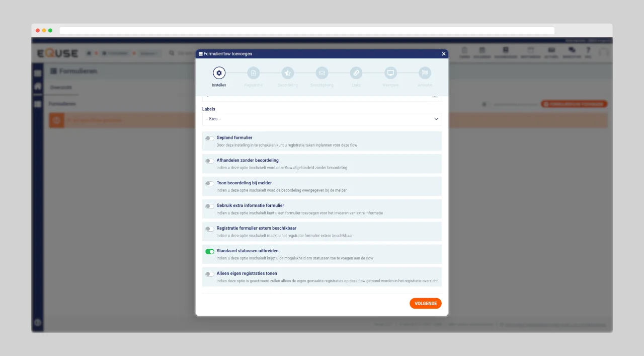This screenshot has height=356, width=644.
Task: Click the home icon in left sidebar
Action: pyautogui.click(x=38, y=86)
